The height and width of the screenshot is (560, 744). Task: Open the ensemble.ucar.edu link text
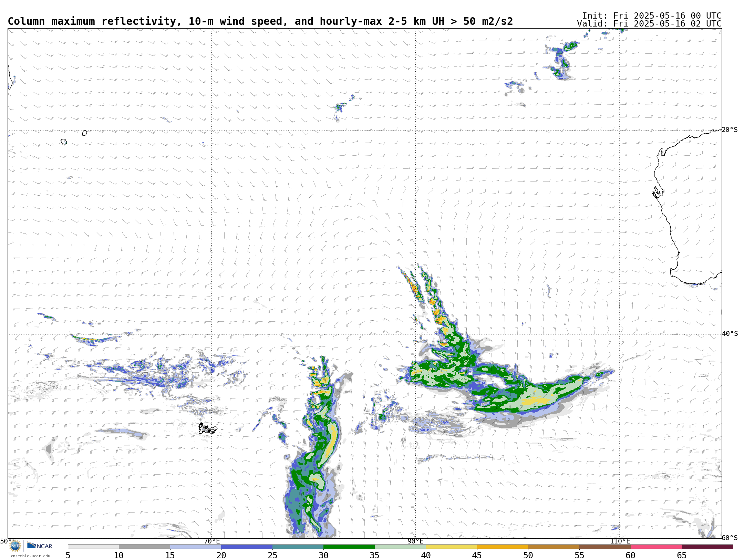click(30, 556)
